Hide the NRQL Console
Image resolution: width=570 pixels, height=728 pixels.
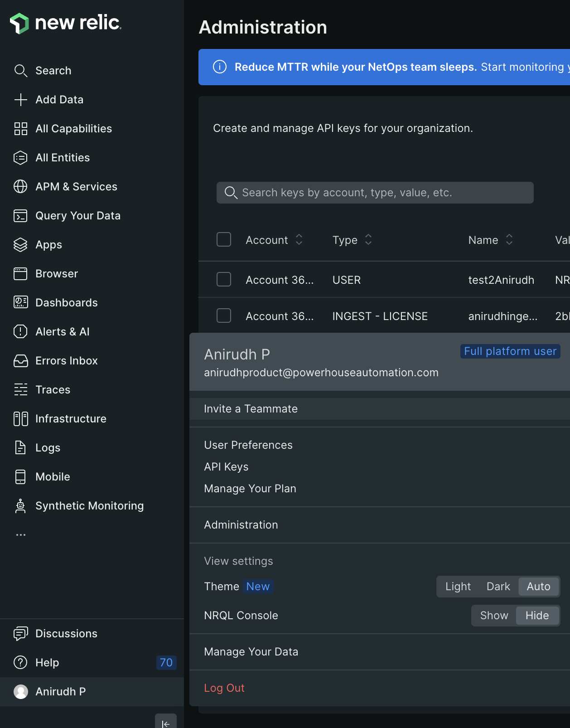pyautogui.click(x=537, y=616)
